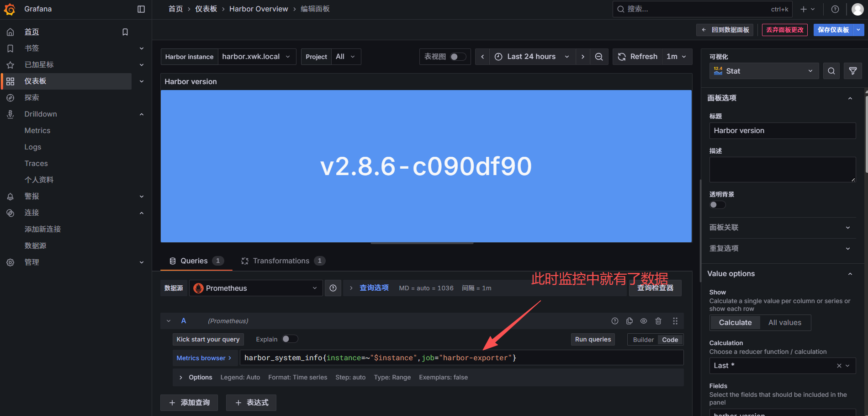868x416 pixels.
Task: Show query A help icon
Action: pyautogui.click(x=615, y=321)
